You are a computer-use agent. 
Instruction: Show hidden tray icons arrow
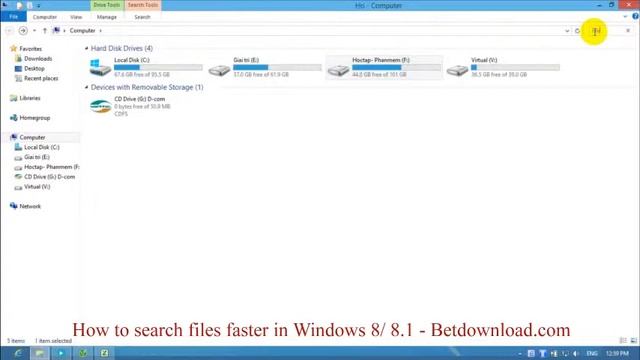coord(520,353)
